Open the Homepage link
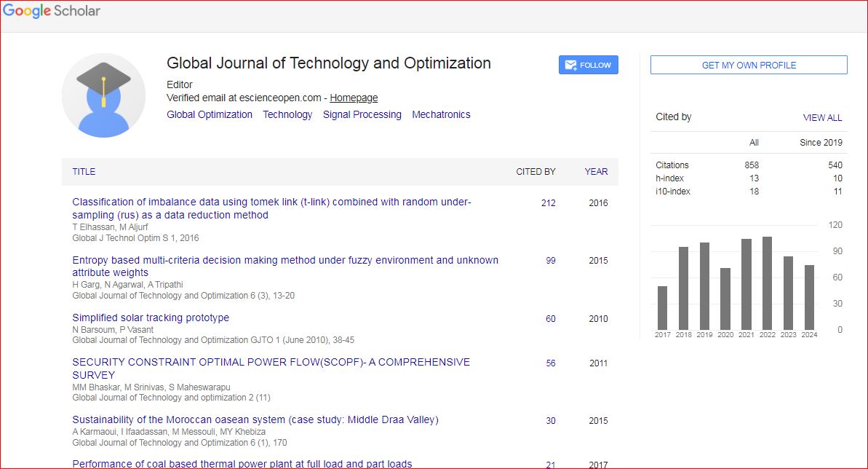The image size is (868, 469). pos(354,98)
